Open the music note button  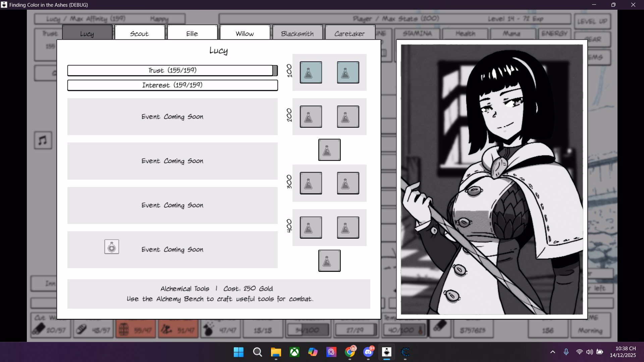(x=43, y=140)
